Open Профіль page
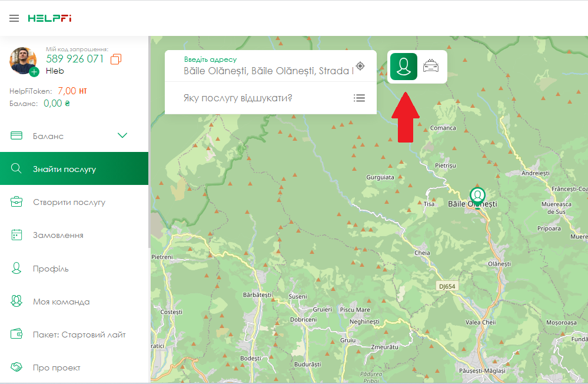Image resolution: width=588 pixels, height=384 pixels. [51, 269]
